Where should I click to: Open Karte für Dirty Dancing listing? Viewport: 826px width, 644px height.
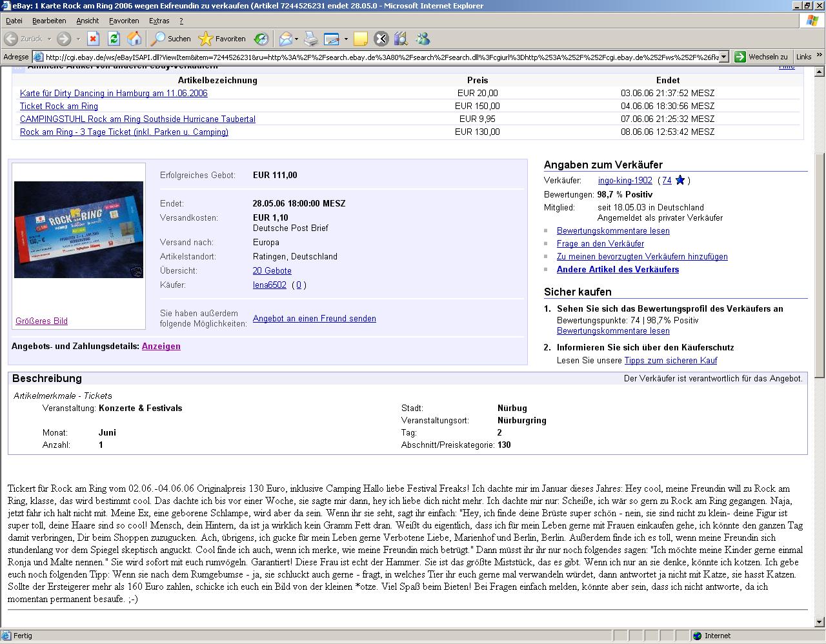(114, 94)
